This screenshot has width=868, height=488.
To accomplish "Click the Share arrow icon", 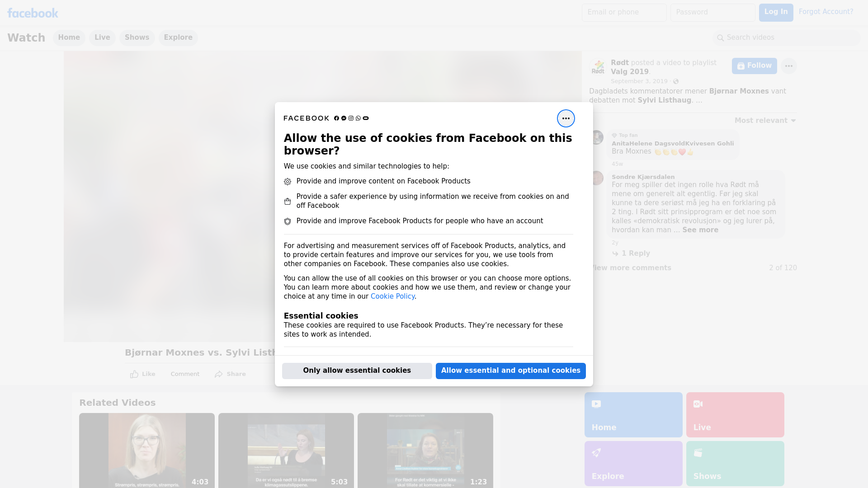I will 219,374.
